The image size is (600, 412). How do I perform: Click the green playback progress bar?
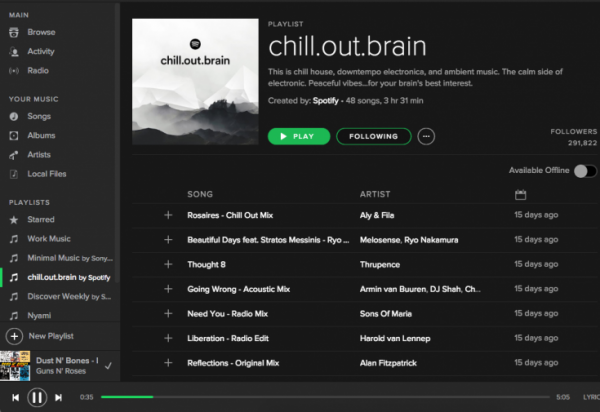click(126, 397)
